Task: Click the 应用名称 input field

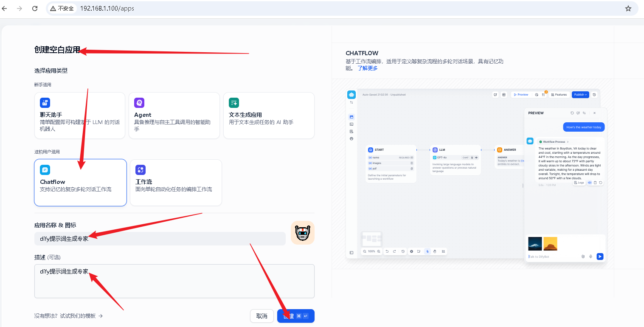Action: pyautogui.click(x=160, y=239)
